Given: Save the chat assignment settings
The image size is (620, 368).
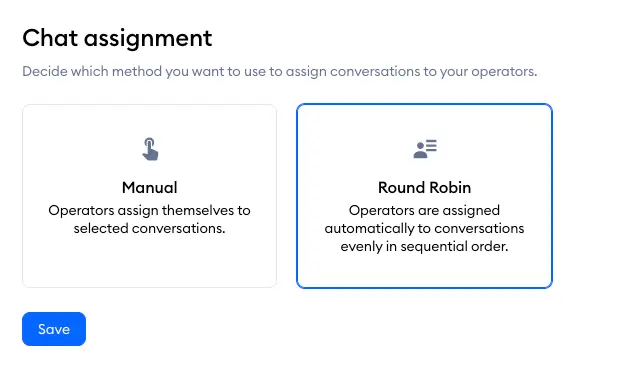Looking at the screenshot, I should (54, 329).
